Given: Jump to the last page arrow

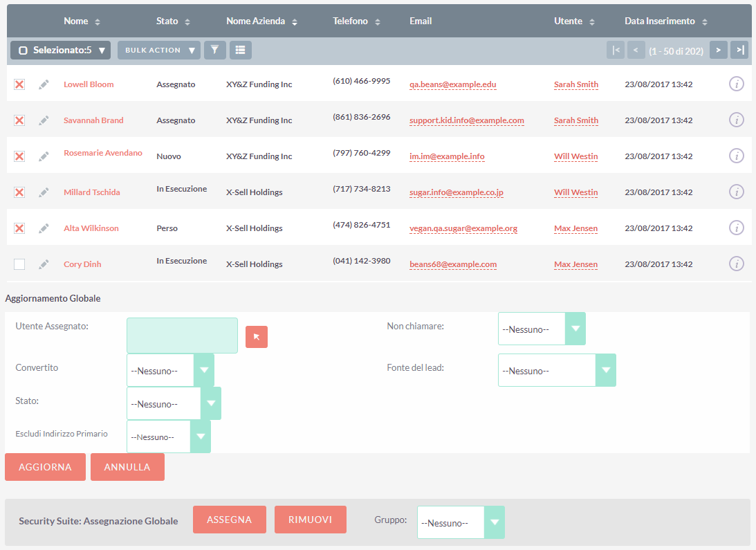Looking at the screenshot, I should 740,50.
